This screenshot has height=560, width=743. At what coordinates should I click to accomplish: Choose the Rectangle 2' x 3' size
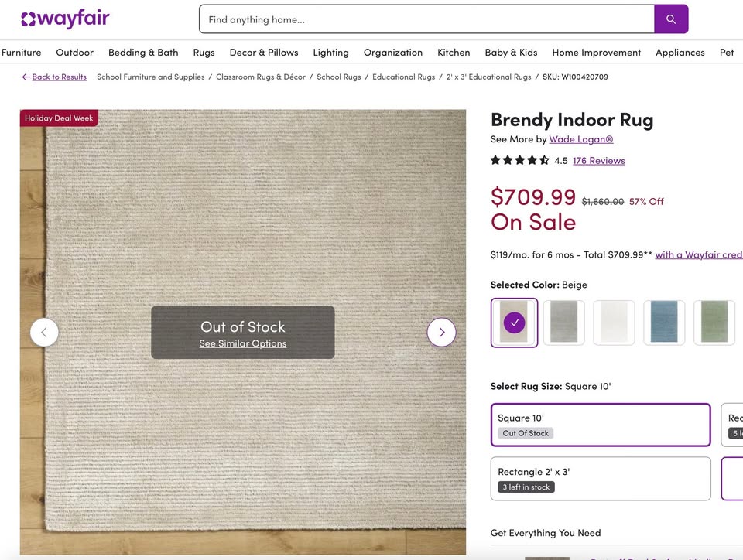pyautogui.click(x=600, y=479)
